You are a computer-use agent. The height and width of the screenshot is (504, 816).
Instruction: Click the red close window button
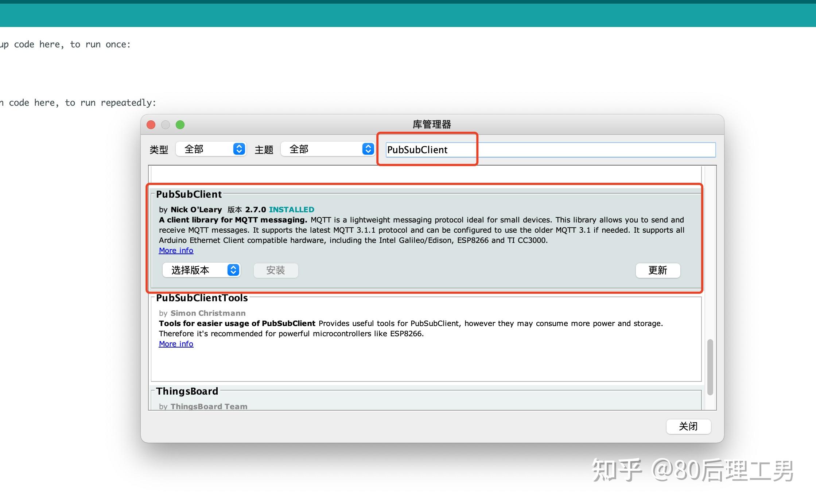click(151, 125)
